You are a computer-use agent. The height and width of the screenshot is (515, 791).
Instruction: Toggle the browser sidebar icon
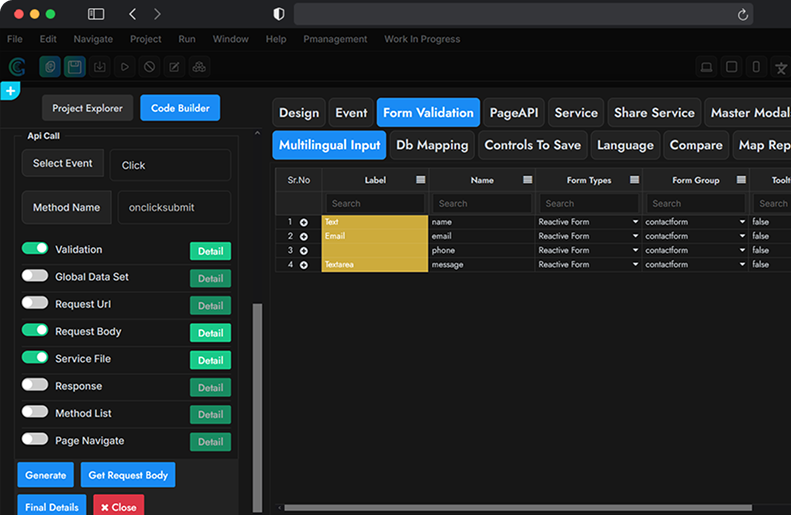(x=96, y=14)
